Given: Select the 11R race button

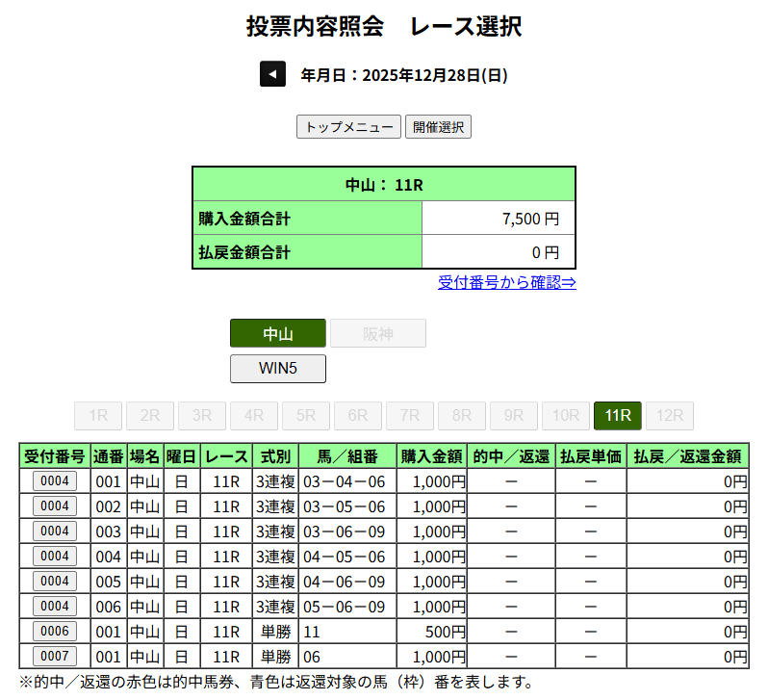Looking at the screenshot, I should [x=618, y=415].
